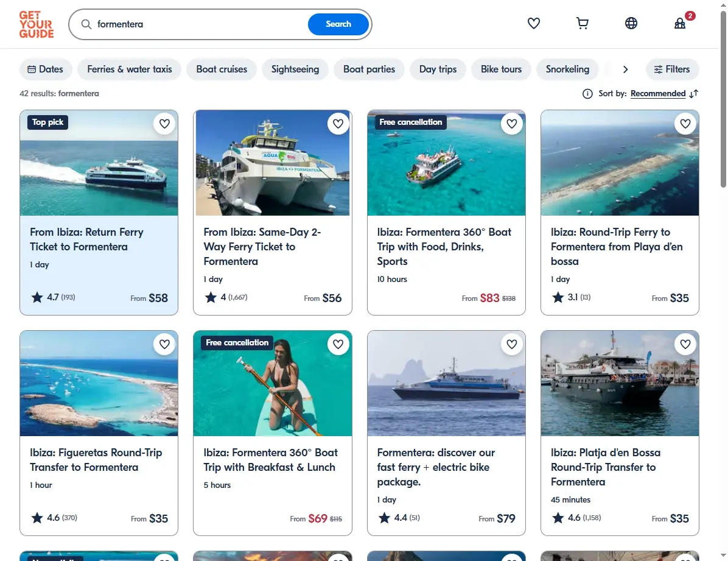
Task: Click the blue Search button
Action: tap(338, 24)
